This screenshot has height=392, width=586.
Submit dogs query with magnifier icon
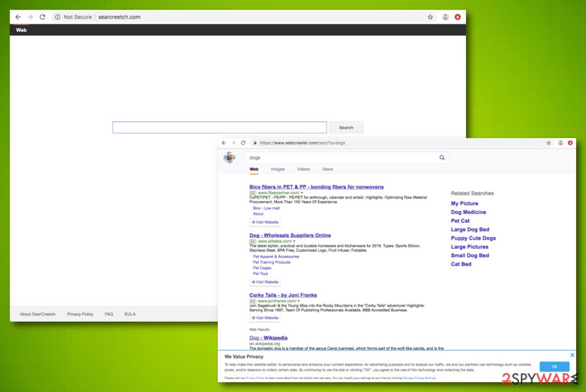tap(442, 158)
